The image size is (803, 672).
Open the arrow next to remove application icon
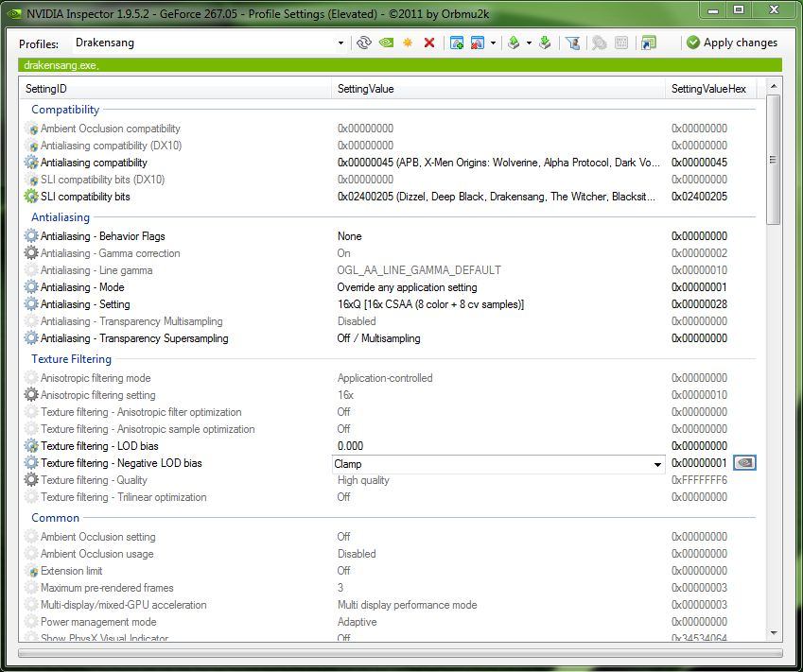(x=493, y=43)
